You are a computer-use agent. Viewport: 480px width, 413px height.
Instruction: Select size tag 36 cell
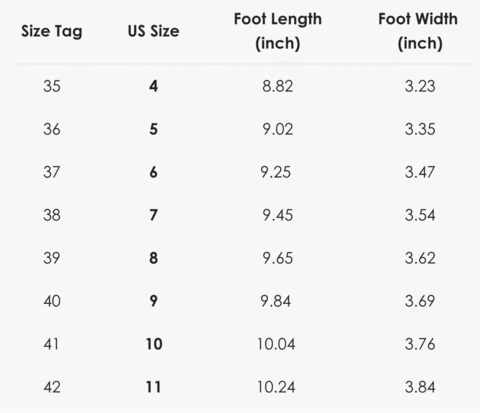(52, 129)
